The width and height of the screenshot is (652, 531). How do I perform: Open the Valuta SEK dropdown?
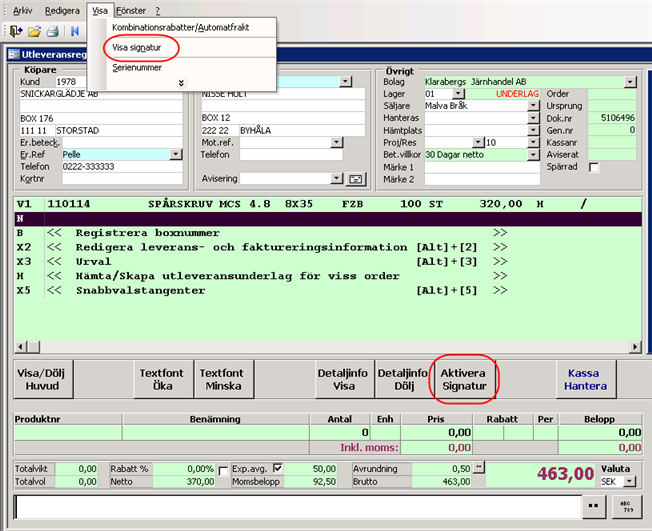tap(630, 482)
